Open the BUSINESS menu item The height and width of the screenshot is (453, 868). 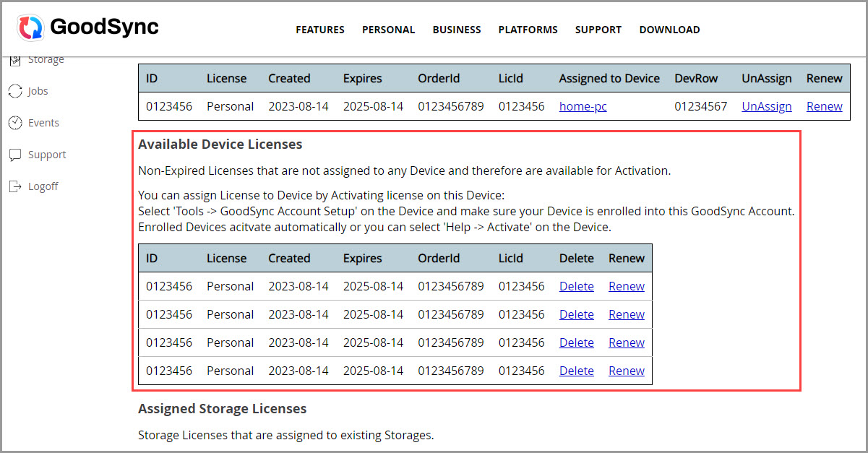click(x=456, y=30)
